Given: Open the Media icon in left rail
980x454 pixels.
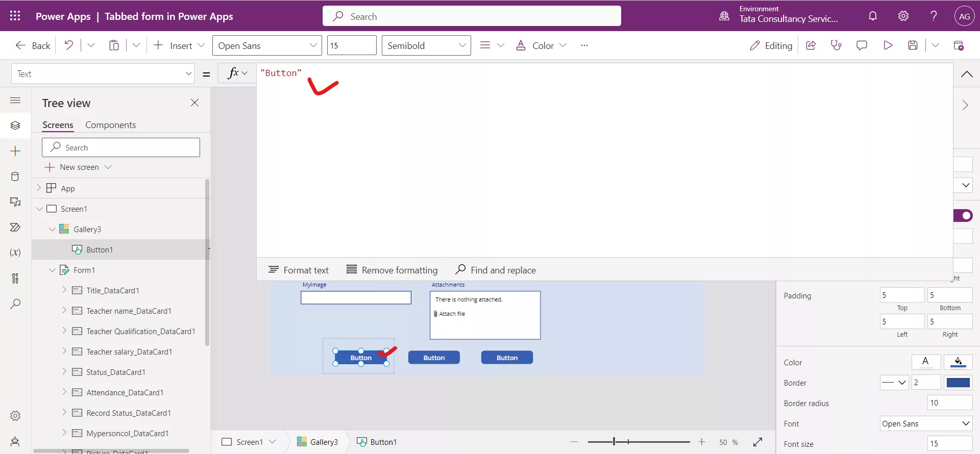Looking at the screenshot, I should 15,202.
